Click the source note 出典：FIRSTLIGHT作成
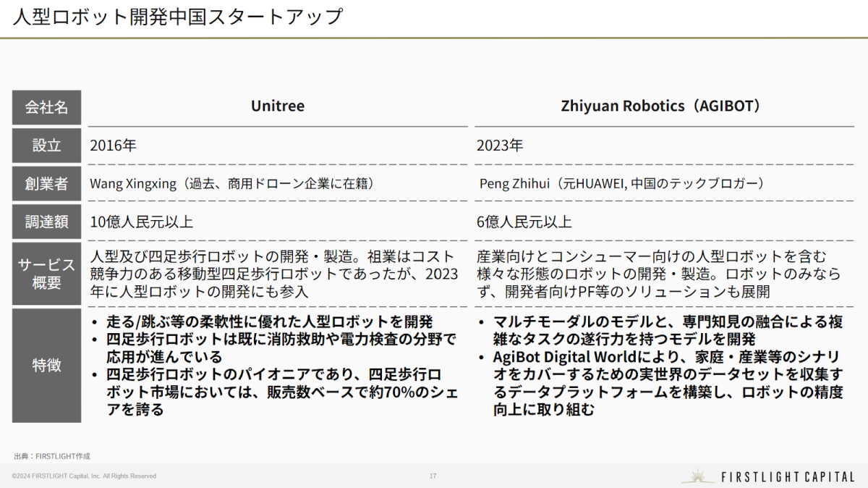 52,456
